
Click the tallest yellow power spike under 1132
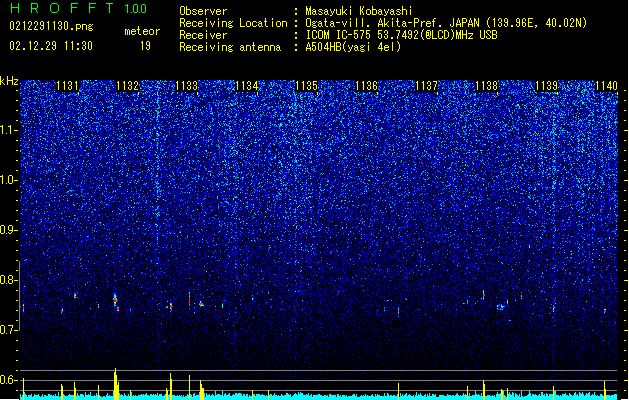pyautogui.click(x=116, y=384)
